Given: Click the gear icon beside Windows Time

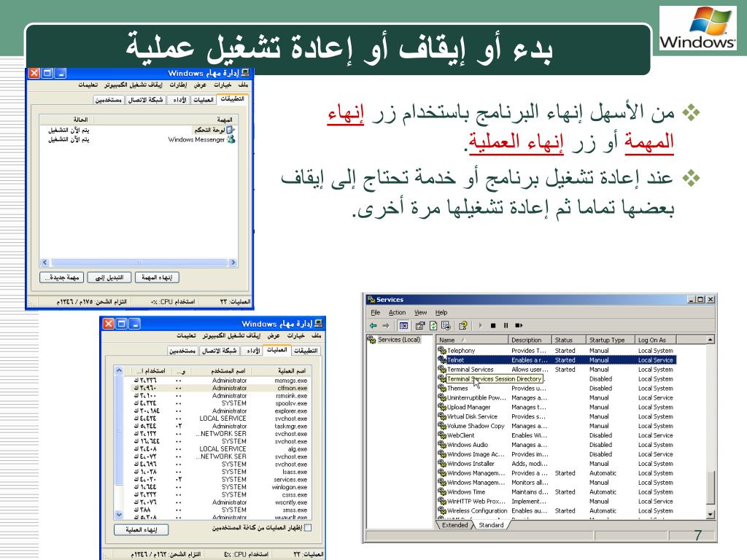Looking at the screenshot, I should point(441,492).
